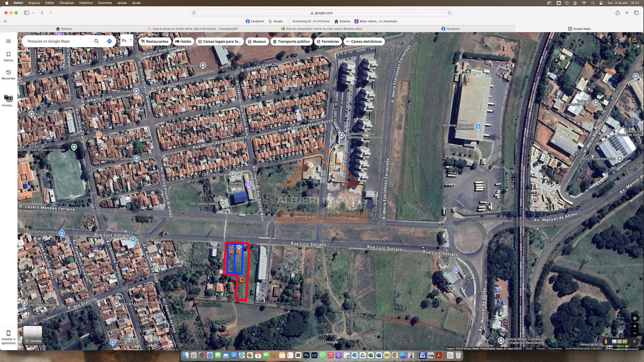Open the Google account avatar
644x362 pixels.
634,40
